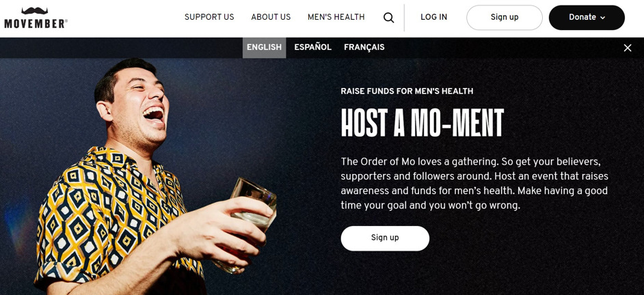Open the Men's Health menu
The image size is (644, 295).
[336, 17]
